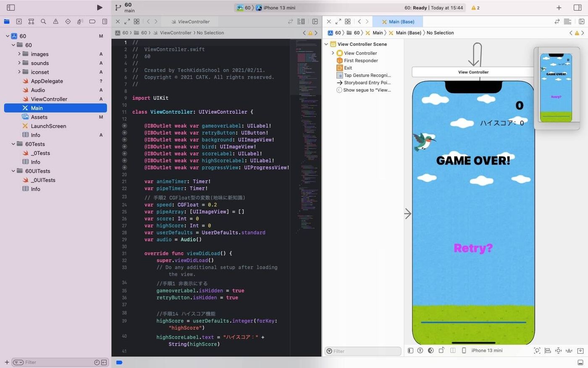The image size is (588, 368).
Task: Open the source control navigator icon
Action: coord(19,21)
